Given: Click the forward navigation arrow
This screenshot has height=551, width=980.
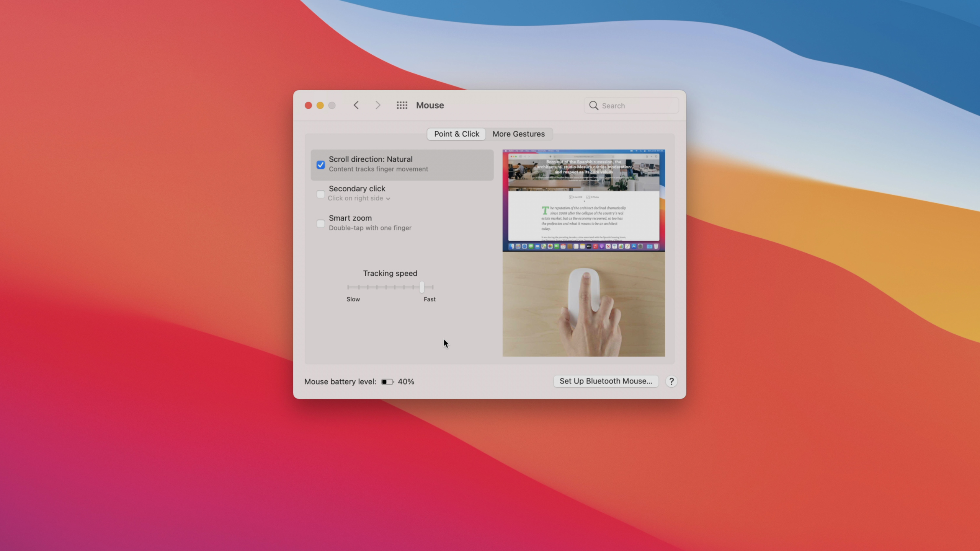Looking at the screenshot, I should click(x=377, y=105).
